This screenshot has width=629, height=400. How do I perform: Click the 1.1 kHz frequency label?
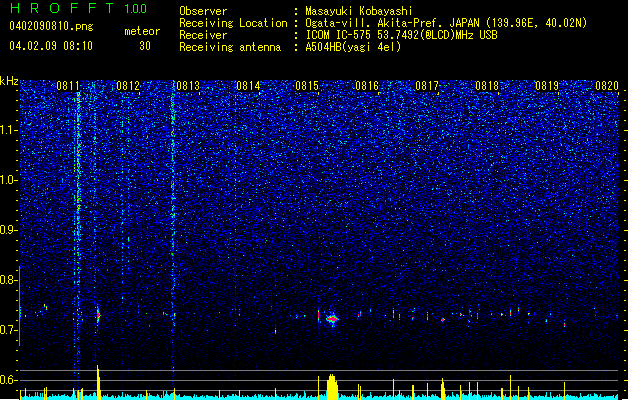tap(8, 130)
